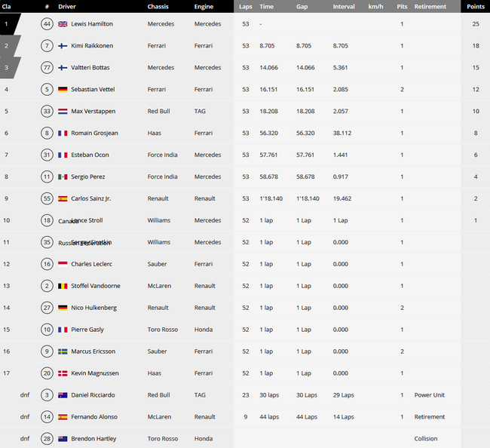Click the number 28 badge for Hartley
Screen dimensions: 490x448
(x=47, y=439)
